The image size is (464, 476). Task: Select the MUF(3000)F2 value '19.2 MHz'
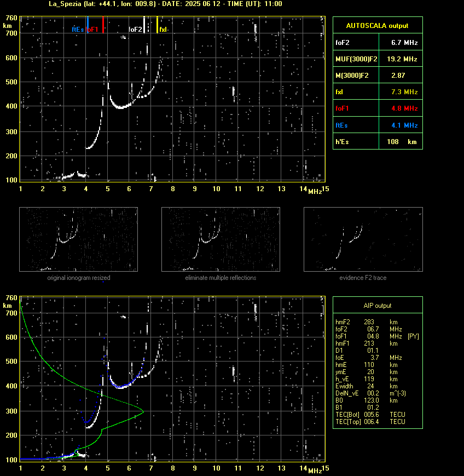point(402,59)
